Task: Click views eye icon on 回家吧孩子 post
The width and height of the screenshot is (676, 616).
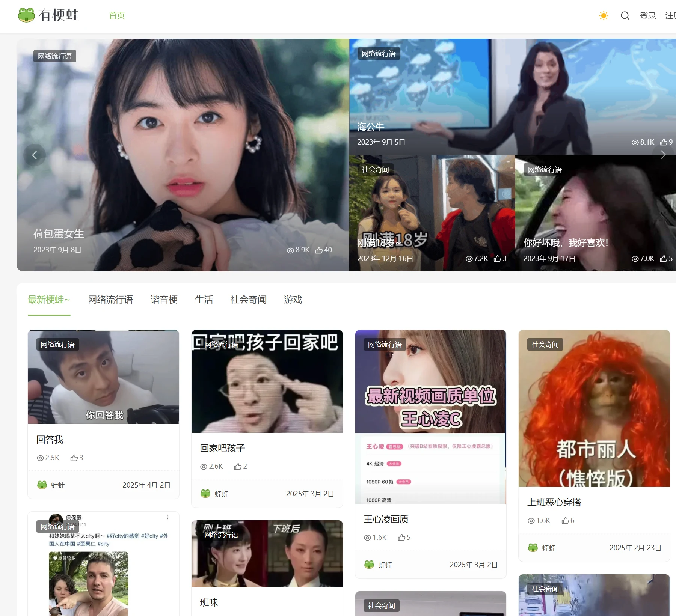Action: pyautogui.click(x=204, y=467)
